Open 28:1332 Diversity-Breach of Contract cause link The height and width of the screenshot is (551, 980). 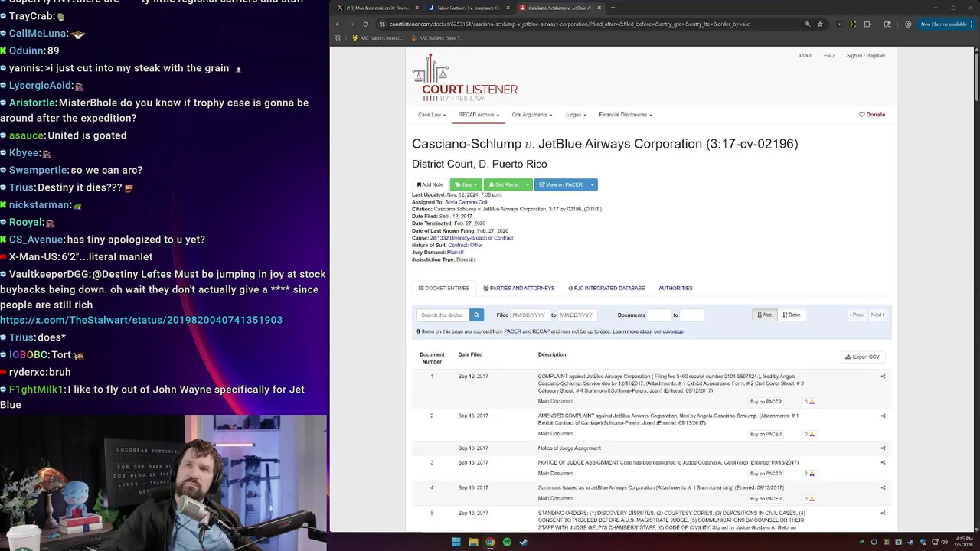(472, 238)
